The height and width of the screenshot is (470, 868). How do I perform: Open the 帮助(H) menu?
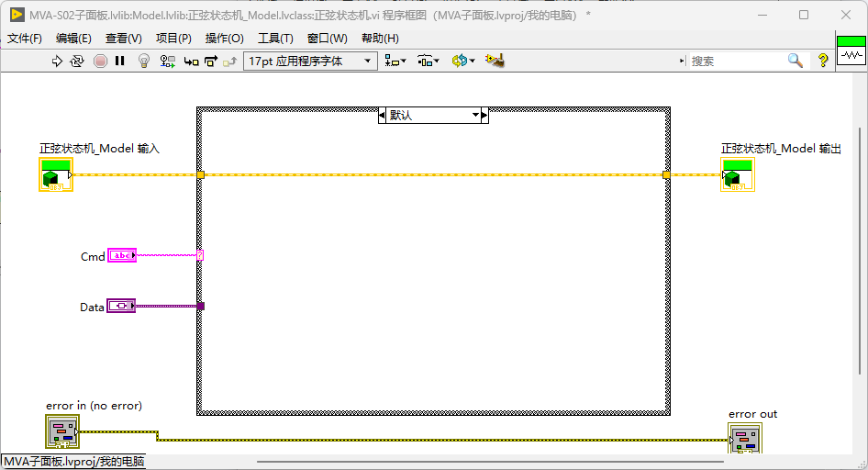click(380, 39)
